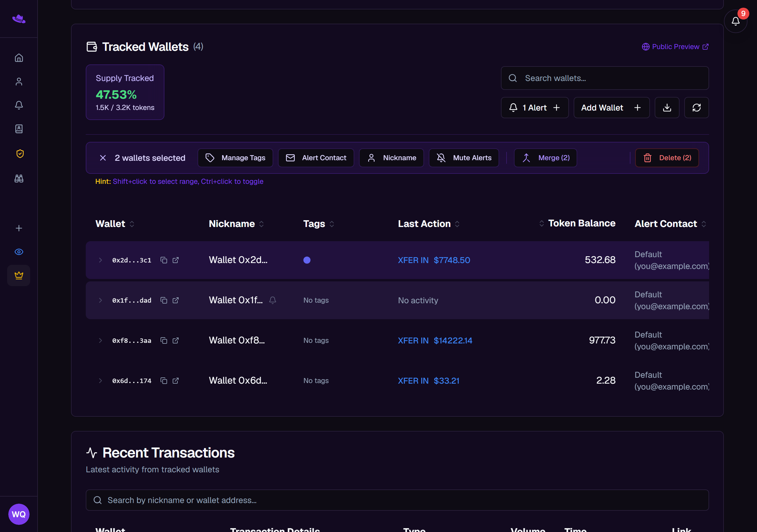This screenshot has height=532, width=757.
Task: Merge the 2 selected wallets
Action: point(545,158)
